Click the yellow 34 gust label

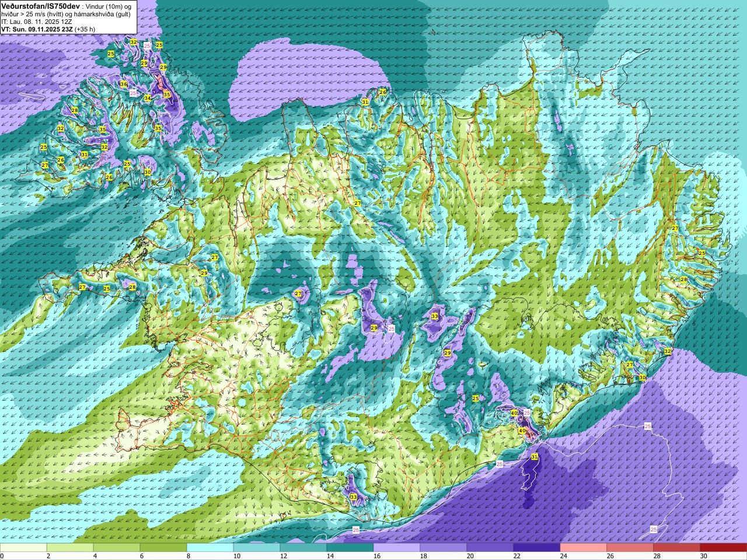click(x=147, y=98)
